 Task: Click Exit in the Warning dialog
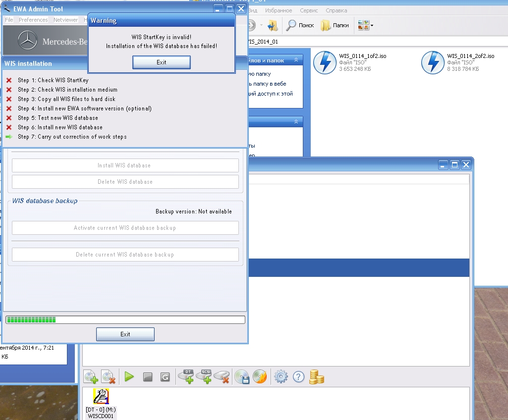[162, 62]
